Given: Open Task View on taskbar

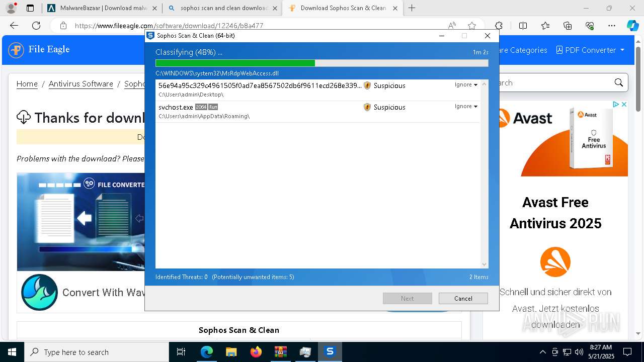Looking at the screenshot, I should (181, 352).
